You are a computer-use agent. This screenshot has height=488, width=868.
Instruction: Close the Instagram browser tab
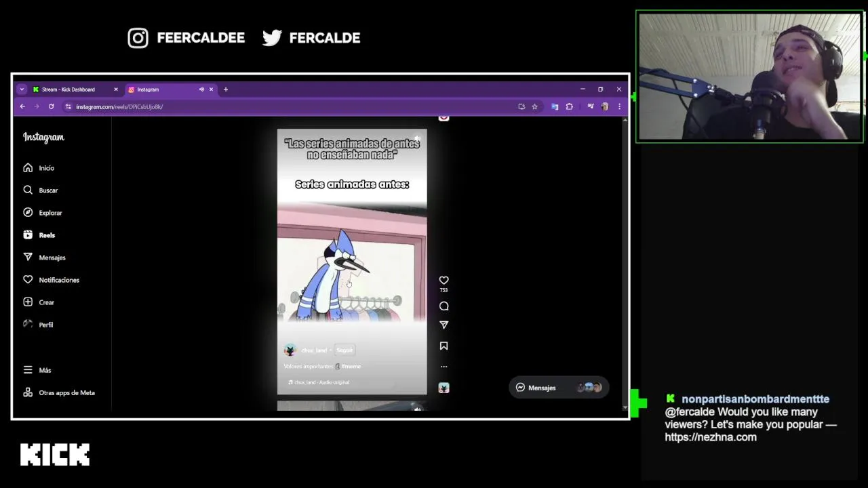tap(211, 89)
